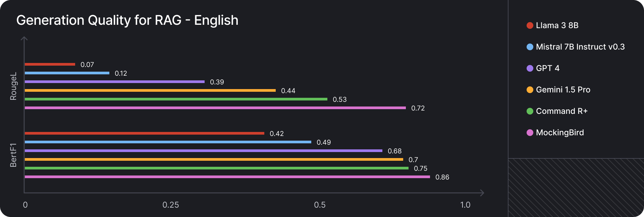Viewport: 644px width, 217px height.
Task: Click the Command R+ RougeL bar at 0.53
Action: tap(176, 99)
